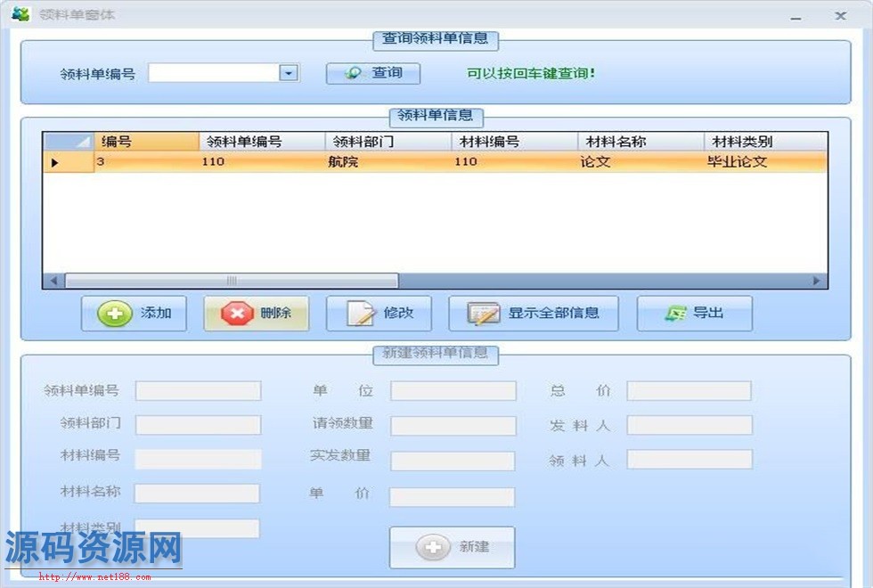Click the pencil 修改 edit icon
The image size is (873, 588).
(361, 314)
